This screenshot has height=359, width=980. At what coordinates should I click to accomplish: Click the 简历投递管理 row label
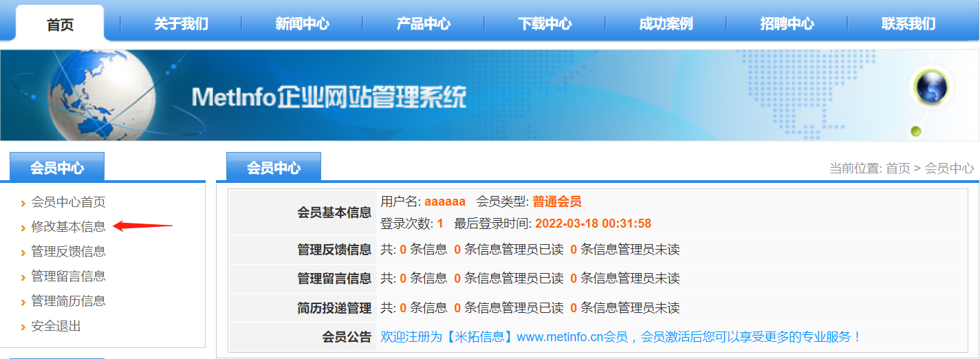coord(334,307)
